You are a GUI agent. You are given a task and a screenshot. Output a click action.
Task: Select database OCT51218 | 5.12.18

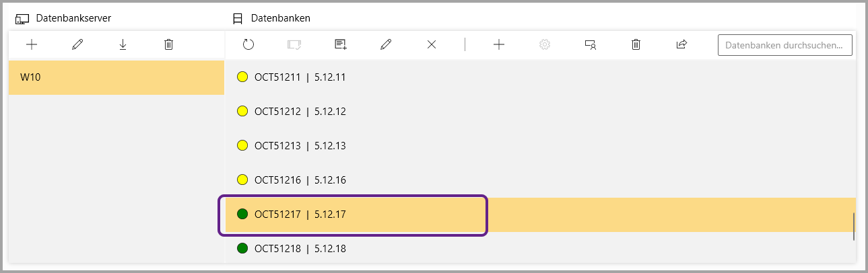click(300, 249)
